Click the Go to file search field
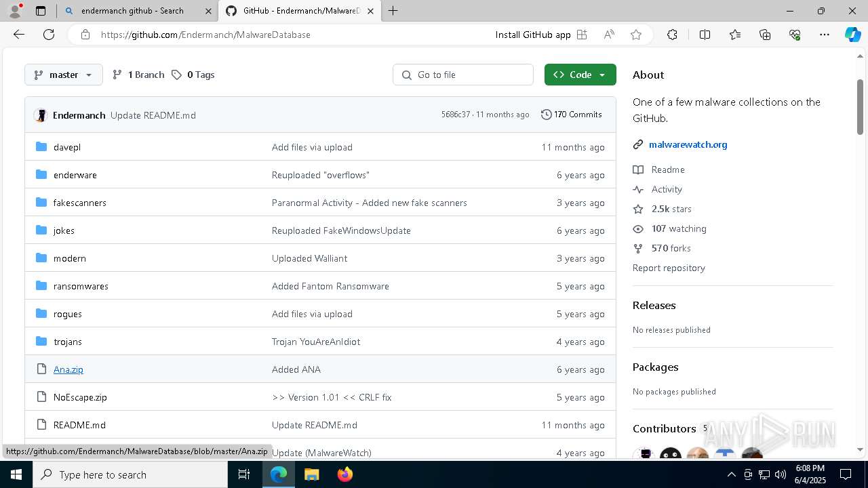 click(463, 75)
